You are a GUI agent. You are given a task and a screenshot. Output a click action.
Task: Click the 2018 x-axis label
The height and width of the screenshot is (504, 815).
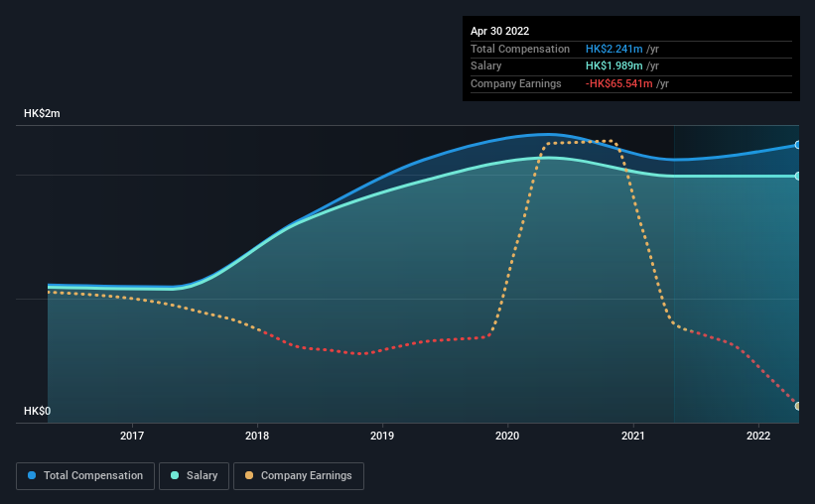[x=257, y=436]
